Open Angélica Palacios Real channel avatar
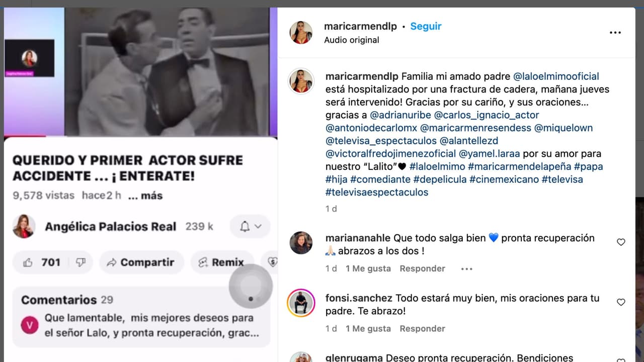 (x=24, y=226)
